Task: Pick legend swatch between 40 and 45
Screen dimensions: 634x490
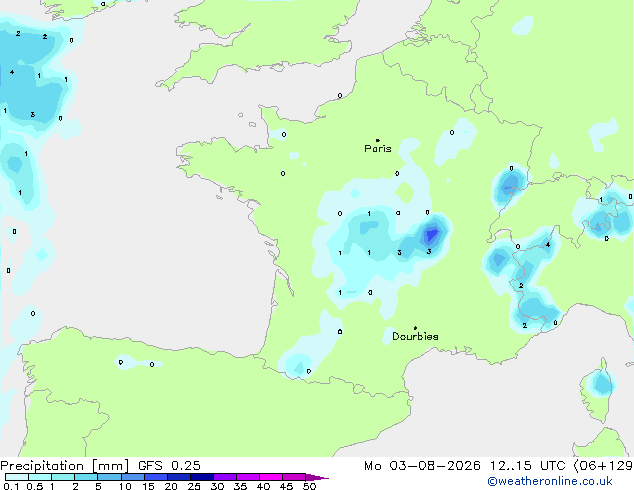Action: pyautogui.click(x=271, y=477)
